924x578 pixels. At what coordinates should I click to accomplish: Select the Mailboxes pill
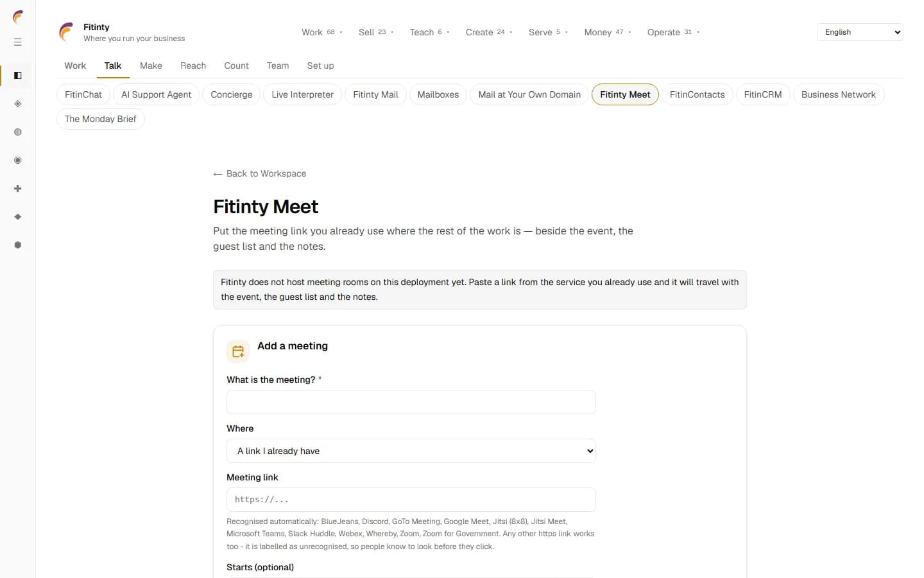point(438,94)
